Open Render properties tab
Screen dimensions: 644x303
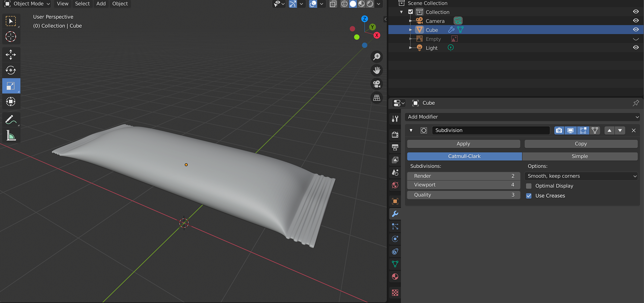(x=395, y=135)
